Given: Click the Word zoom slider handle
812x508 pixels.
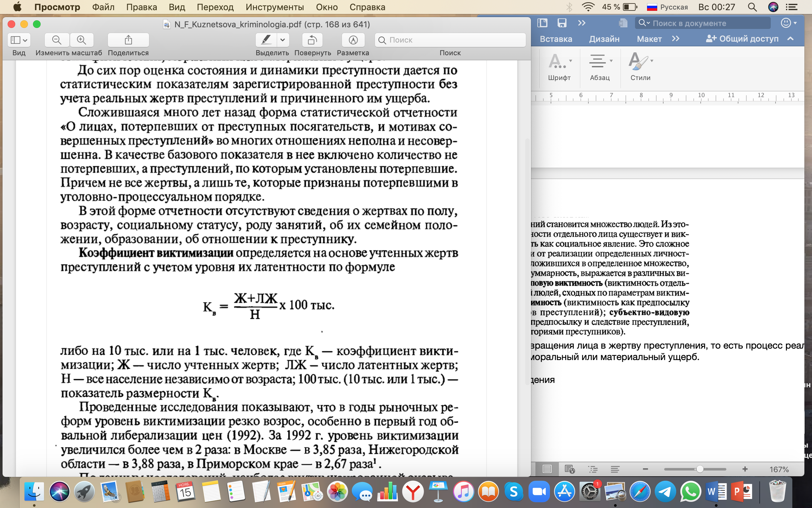Looking at the screenshot, I should (700, 469).
